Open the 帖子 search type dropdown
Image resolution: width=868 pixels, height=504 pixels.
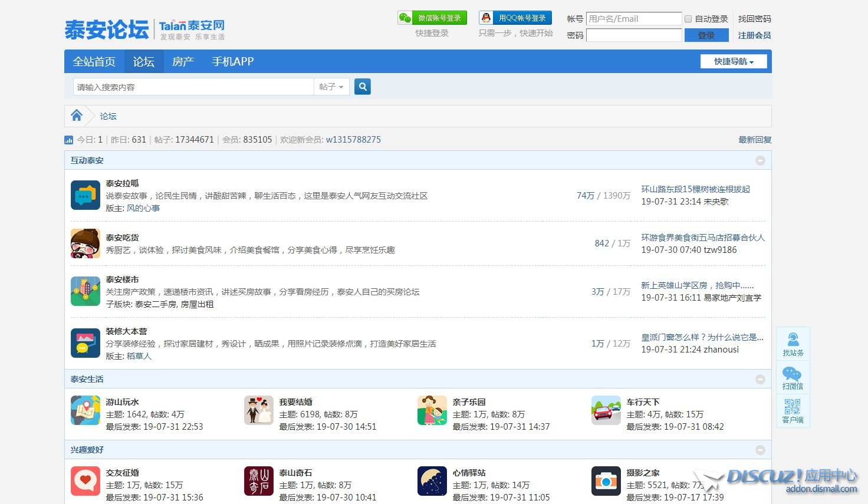(331, 87)
